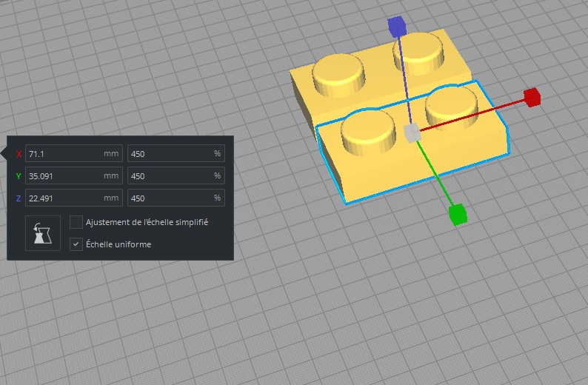This screenshot has height=385, width=588.
Task: Click the Z scale percentage field
Action: click(176, 198)
